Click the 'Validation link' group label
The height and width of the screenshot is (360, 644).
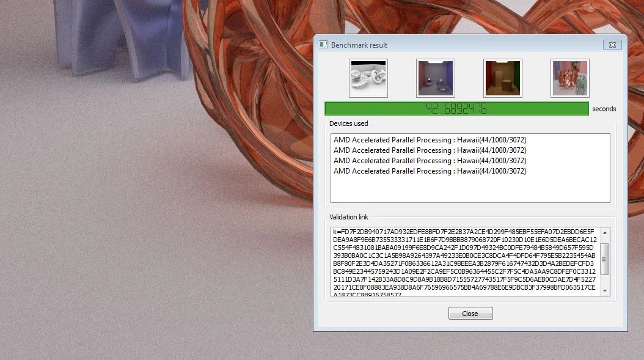point(349,217)
